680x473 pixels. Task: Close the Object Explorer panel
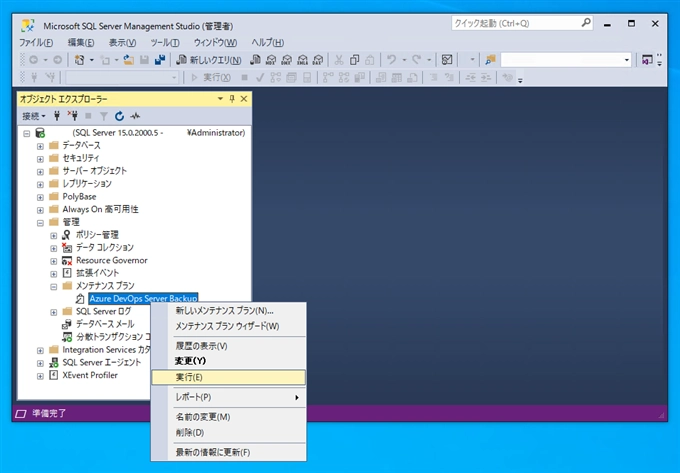(x=244, y=99)
